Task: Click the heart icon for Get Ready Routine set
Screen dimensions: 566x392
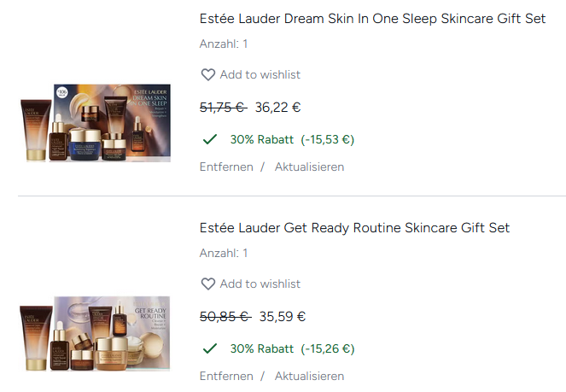Action: pyautogui.click(x=207, y=284)
